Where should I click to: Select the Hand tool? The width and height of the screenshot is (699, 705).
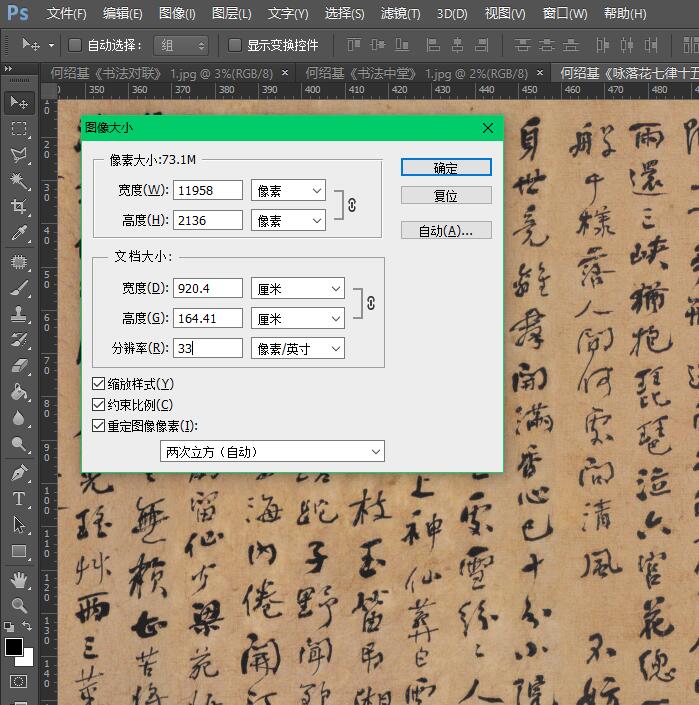(19, 580)
